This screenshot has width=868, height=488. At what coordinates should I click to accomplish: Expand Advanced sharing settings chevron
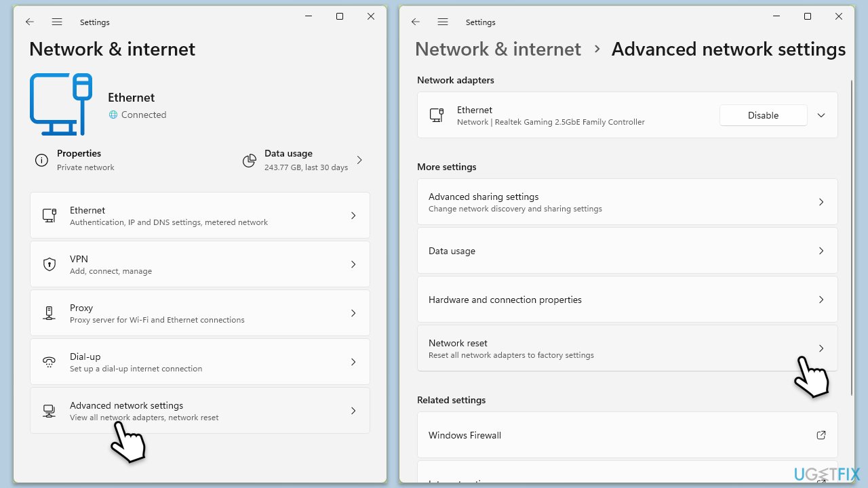(x=821, y=202)
